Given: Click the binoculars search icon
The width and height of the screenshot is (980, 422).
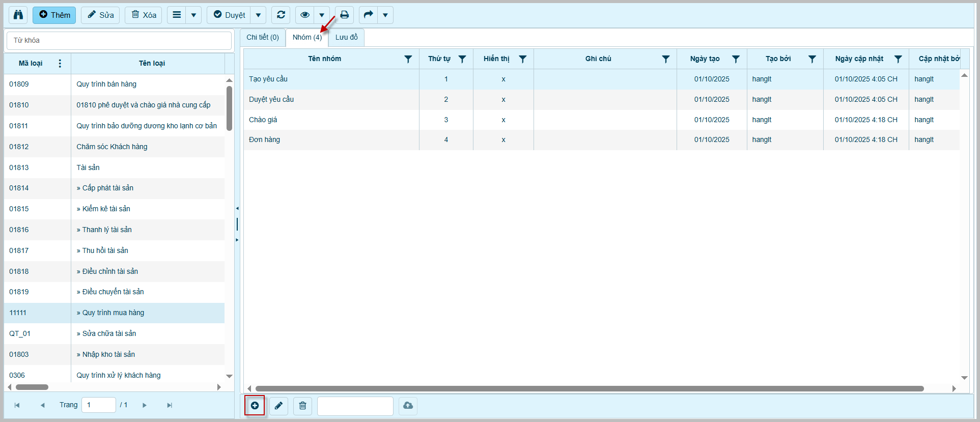Looking at the screenshot, I should click(18, 15).
